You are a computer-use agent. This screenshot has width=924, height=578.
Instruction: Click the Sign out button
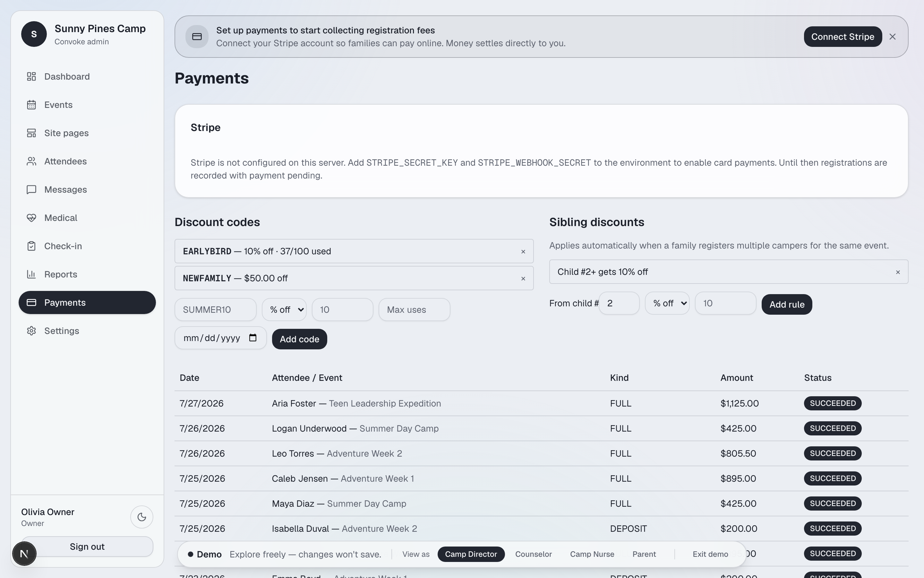click(87, 547)
